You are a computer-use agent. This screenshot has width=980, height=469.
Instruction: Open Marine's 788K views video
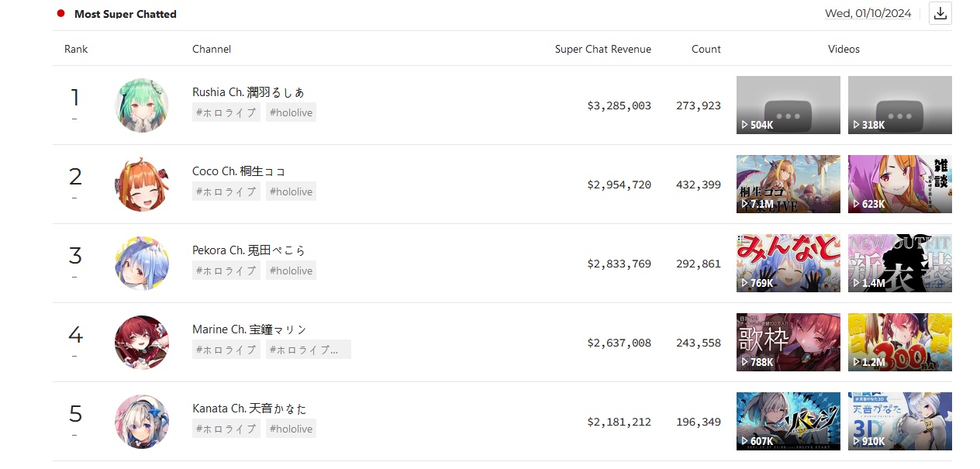pos(788,342)
